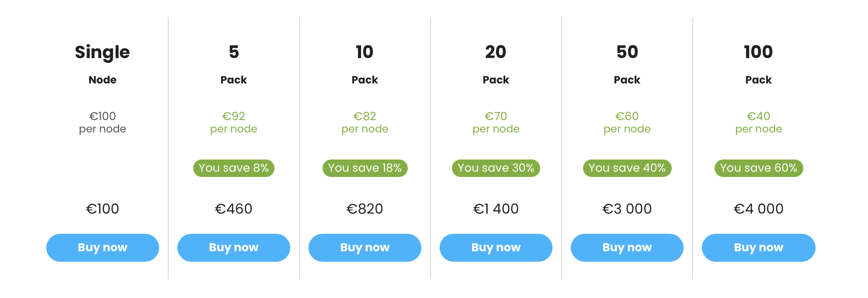Buy the 100 Pack for €4 000
Image resolution: width=868 pixels, height=298 pixels.
pyautogui.click(x=758, y=248)
